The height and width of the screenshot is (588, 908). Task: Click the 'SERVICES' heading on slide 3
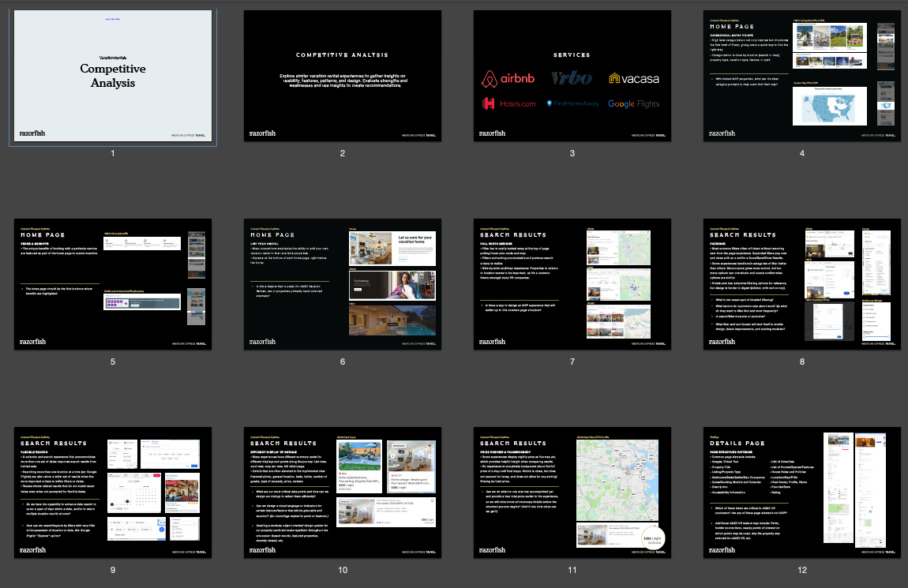click(572, 55)
